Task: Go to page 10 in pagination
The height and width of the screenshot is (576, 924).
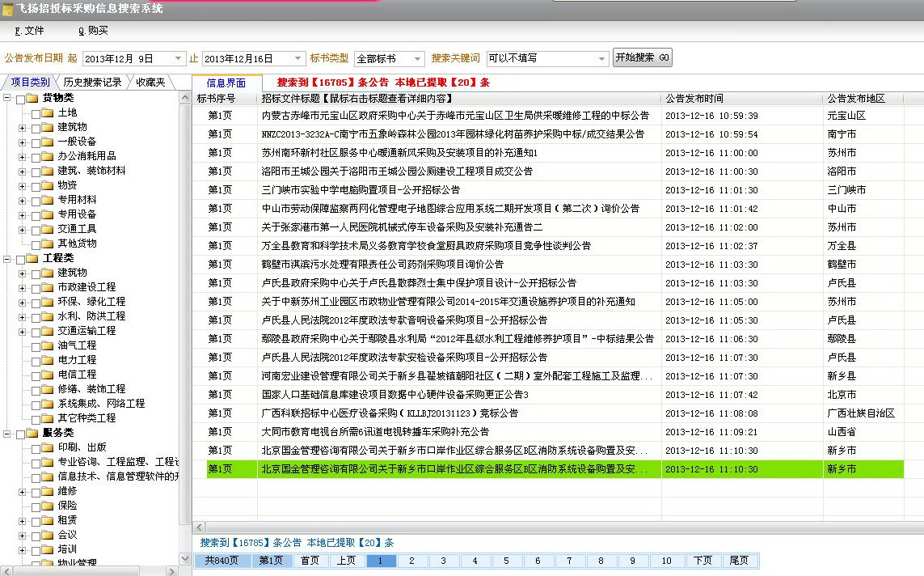Action: click(x=666, y=561)
